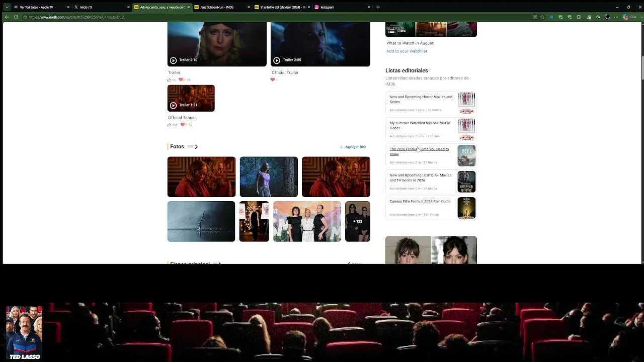Close the 'Jane Schoenbrun - IMDb' tab
Image resolution: width=644 pixels, height=362 pixels.
[249, 7]
